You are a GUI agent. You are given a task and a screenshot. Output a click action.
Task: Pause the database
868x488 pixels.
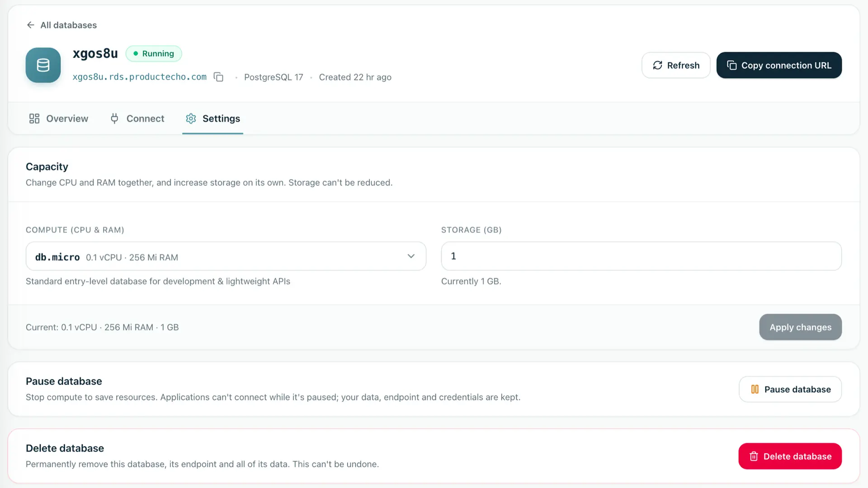pyautogui.click(x=790, y=389)
